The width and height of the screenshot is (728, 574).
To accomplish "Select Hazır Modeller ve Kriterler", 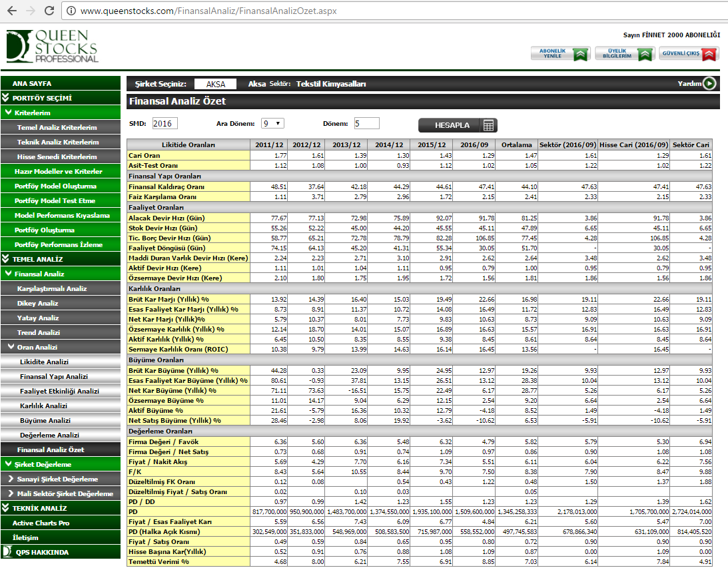I will [61, 171].
